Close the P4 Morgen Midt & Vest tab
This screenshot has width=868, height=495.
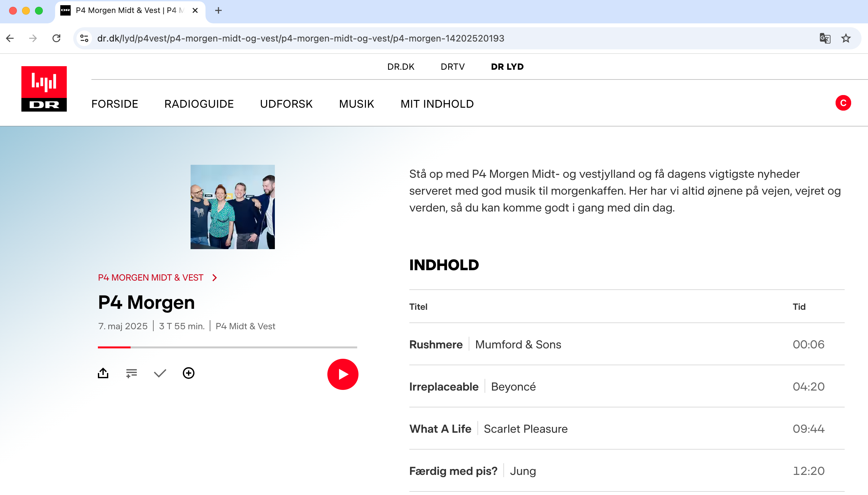195,10
